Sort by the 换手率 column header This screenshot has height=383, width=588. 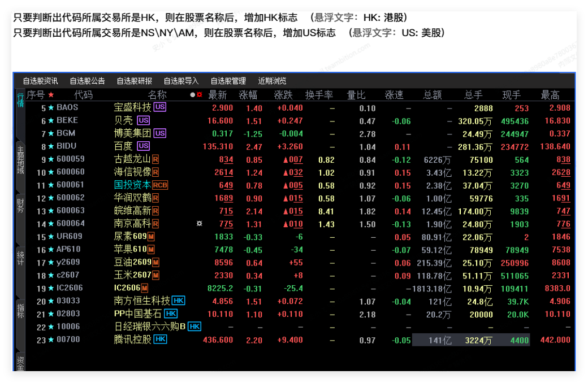319,95
